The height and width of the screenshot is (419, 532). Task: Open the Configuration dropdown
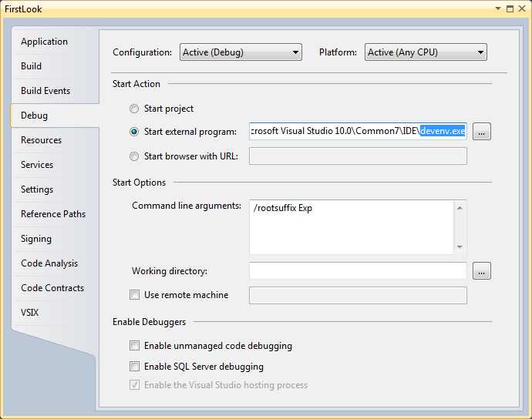241,52
